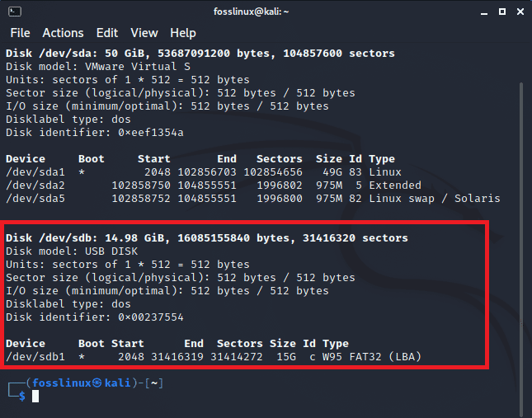Click the terminal cursor at the prompt
This screenshot has height=418, width=532.
click(35, 396)
